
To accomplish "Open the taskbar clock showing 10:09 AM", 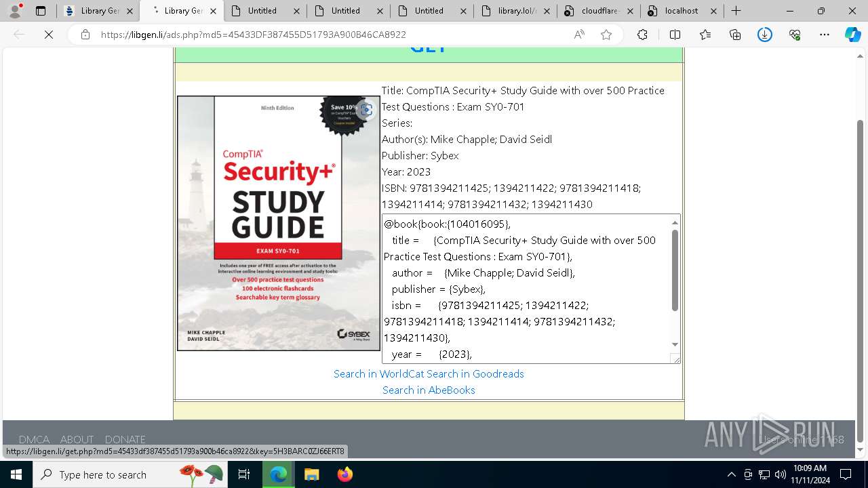I will point(810,474).
